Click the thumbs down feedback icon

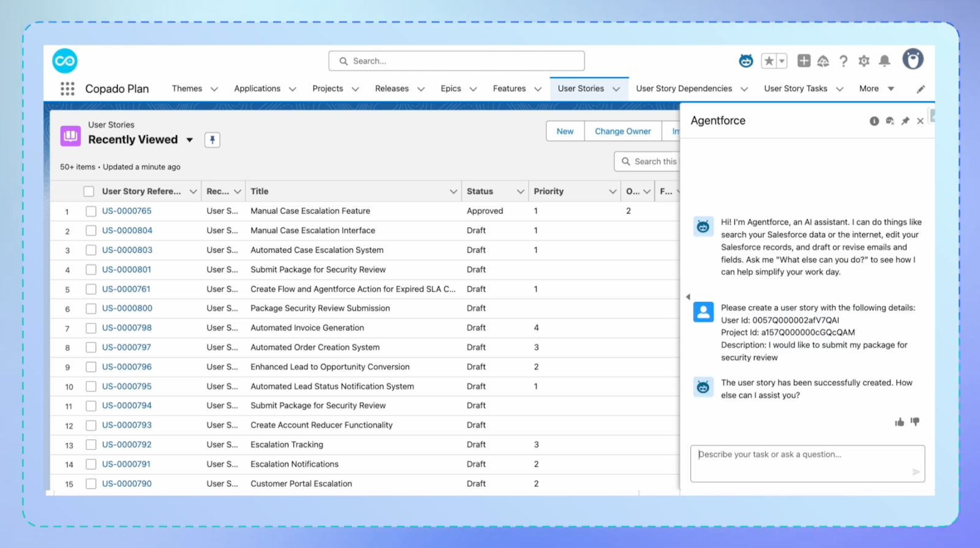coord(915,421)
